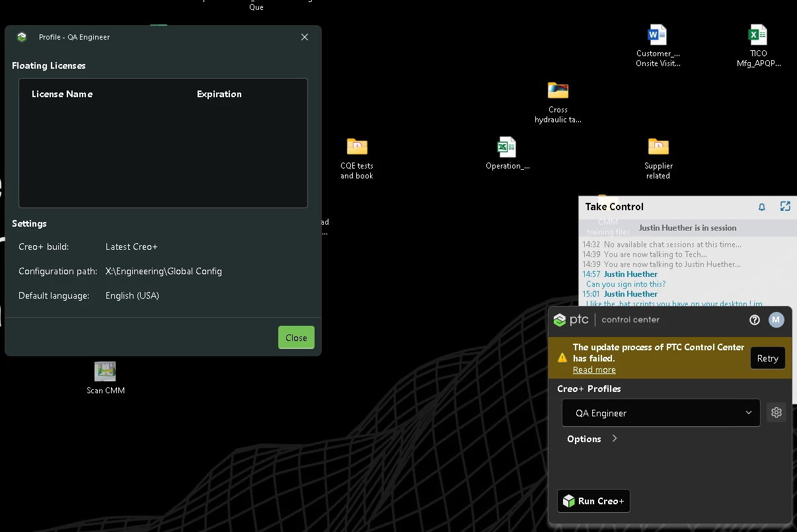The image size is (797, 532).
Task: Click the "Can you sign into this?" chat message
Action: point(626,284)
